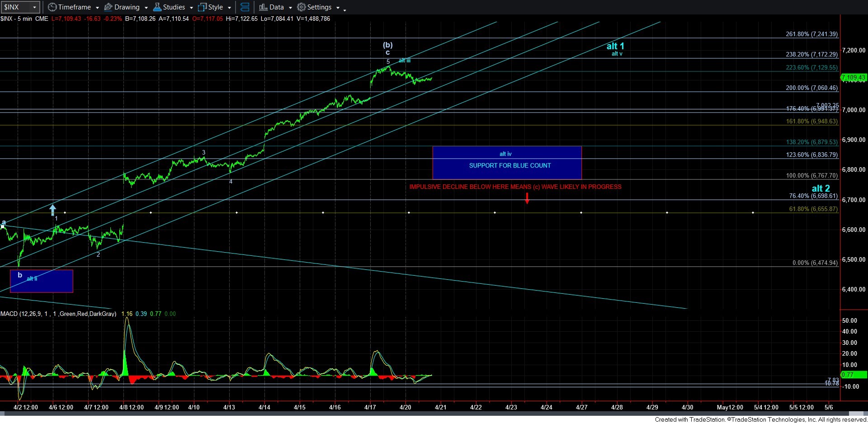Image resolution: width=868 pixels, height=423 pixels.
Task: Click the green 7,109.43 last price tag
Action: pyautogui.click(x=854, y=78)
